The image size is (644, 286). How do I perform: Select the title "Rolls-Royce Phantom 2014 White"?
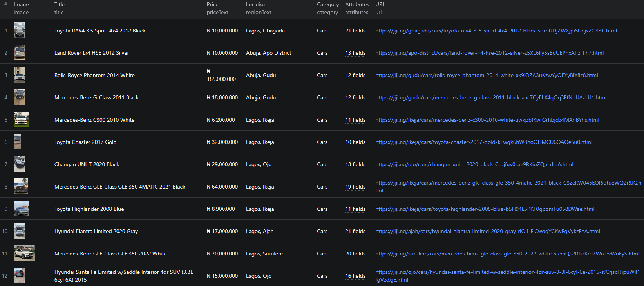pos(94,75)
